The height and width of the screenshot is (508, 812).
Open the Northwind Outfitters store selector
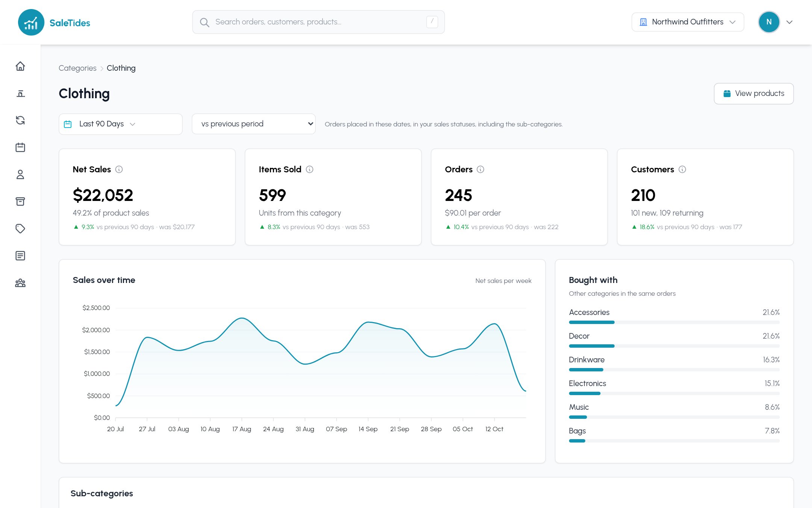pos(688,22)
